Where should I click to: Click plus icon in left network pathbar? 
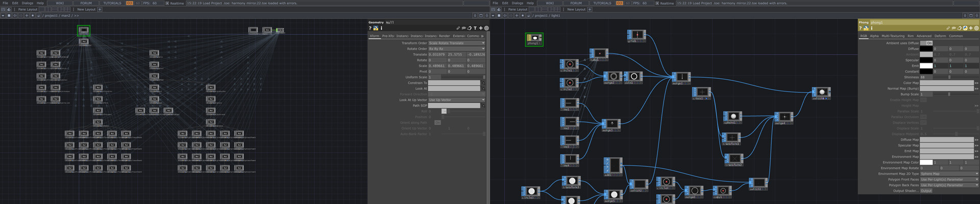[27, 16]
